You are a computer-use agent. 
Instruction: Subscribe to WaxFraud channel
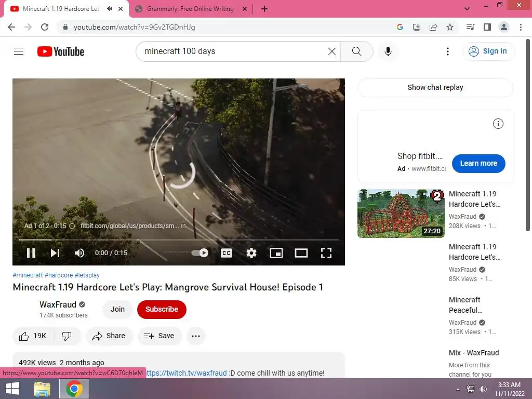tap(162, 309)
